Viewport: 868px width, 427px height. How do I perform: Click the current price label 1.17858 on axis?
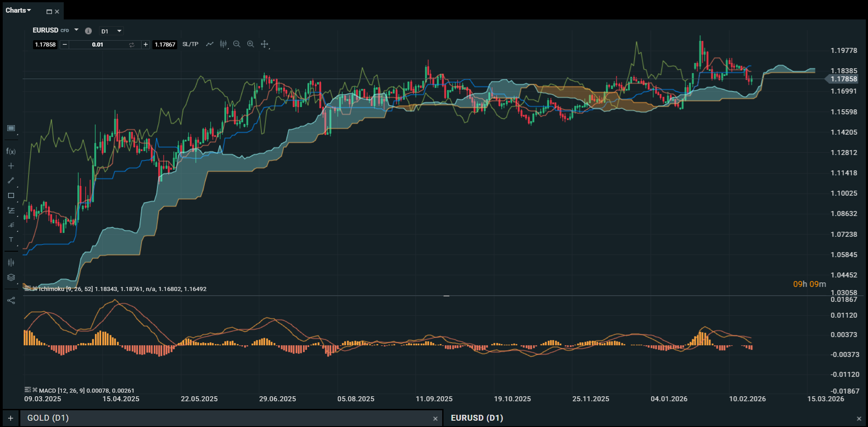pyautogui.click(x=842, y=79)
